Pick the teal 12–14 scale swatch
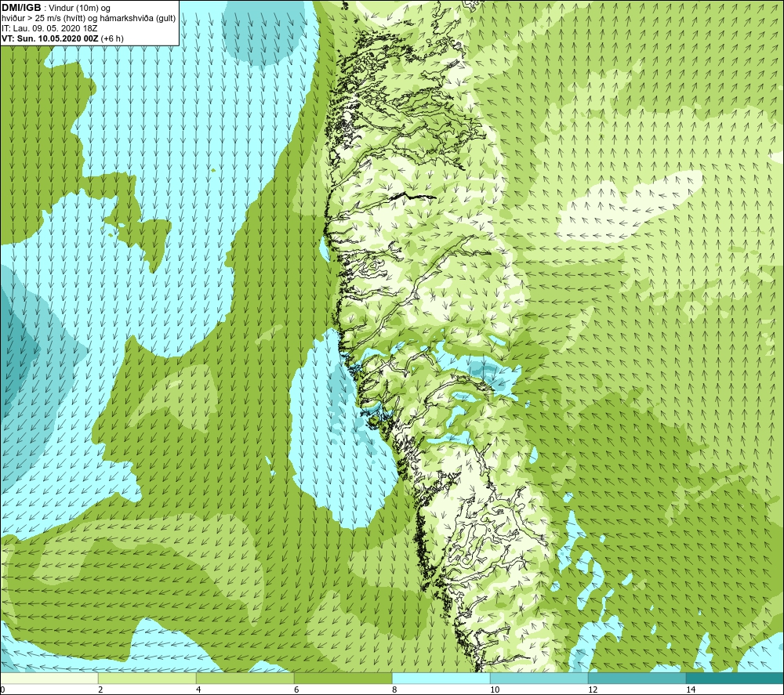Image resolution: width=784 pixels, height=695 pixels. (637, 678)
